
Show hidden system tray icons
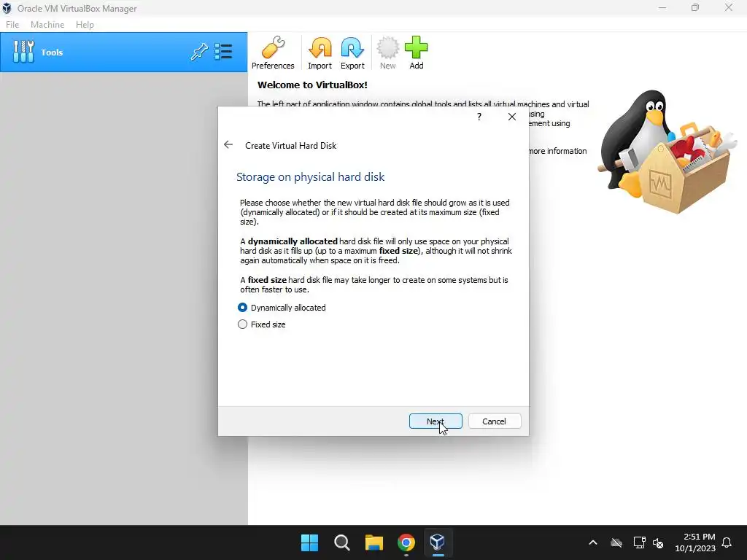[x=593, y=542]
